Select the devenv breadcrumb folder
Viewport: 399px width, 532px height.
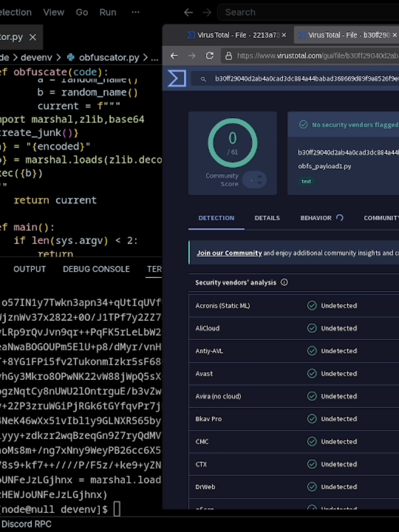36,57
